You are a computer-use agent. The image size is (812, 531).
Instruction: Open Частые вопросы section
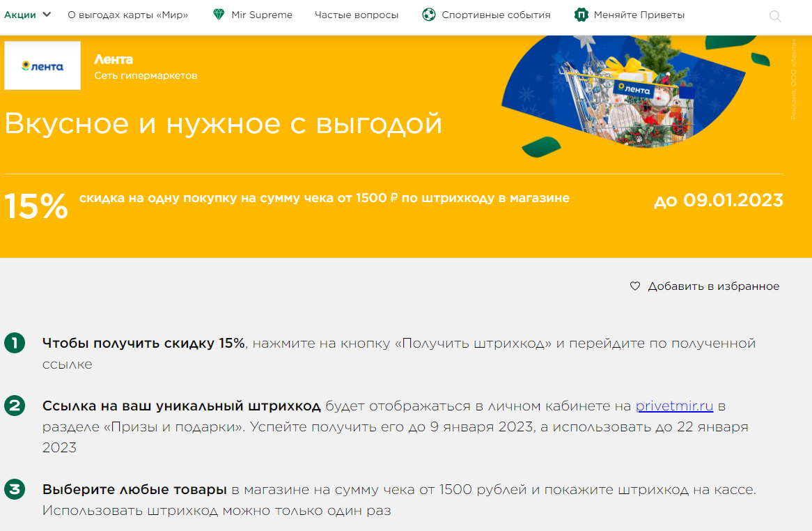(x=357, y=15)
